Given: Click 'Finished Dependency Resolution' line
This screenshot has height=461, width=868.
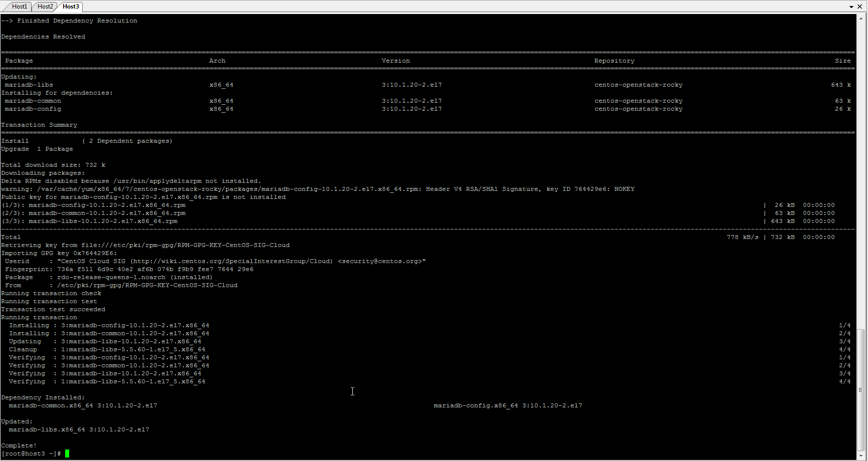Looking at the screenshot, I should (x=69, y=21).
